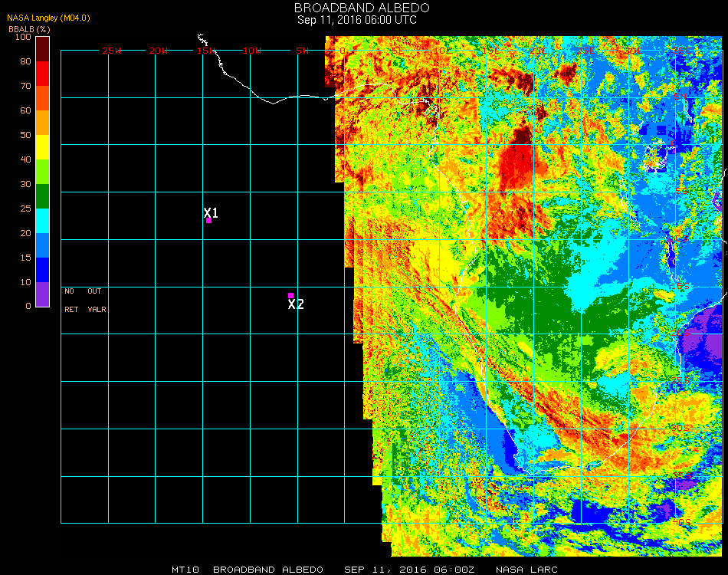Click the 15W longitude label

coord(206,51)
